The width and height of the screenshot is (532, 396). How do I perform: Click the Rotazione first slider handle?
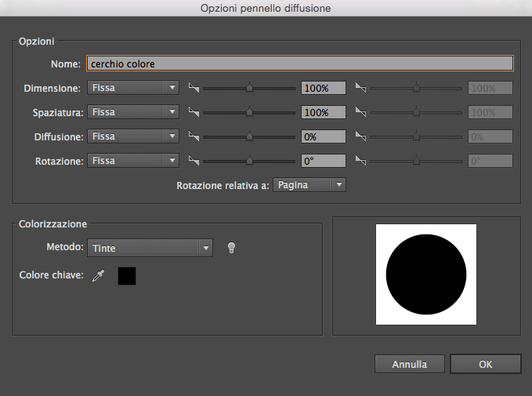(x=249, y=160)
